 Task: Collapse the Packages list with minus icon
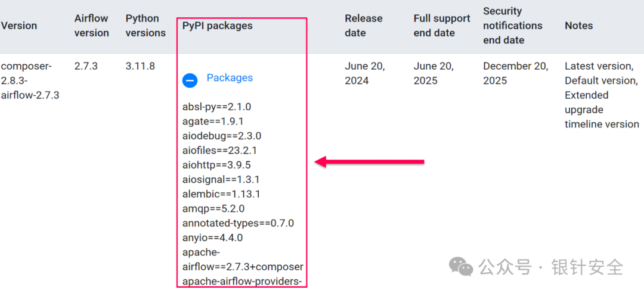(190, 80)
